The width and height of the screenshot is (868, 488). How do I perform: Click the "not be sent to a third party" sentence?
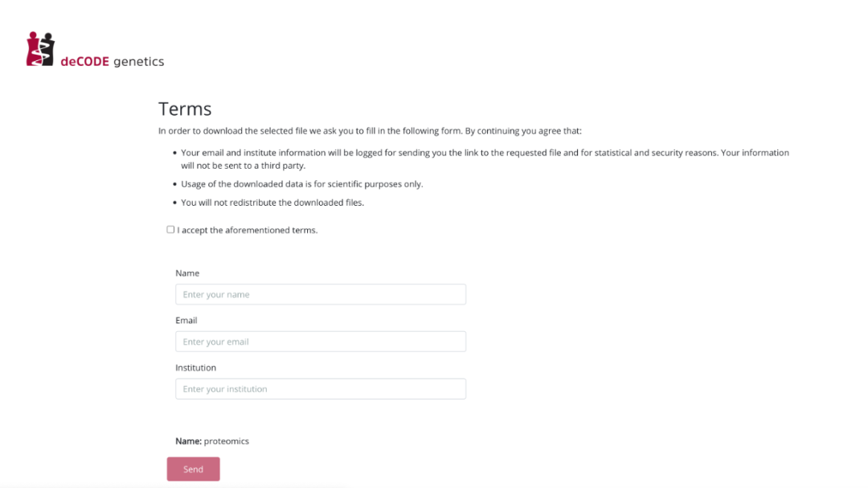coord(243,166)
